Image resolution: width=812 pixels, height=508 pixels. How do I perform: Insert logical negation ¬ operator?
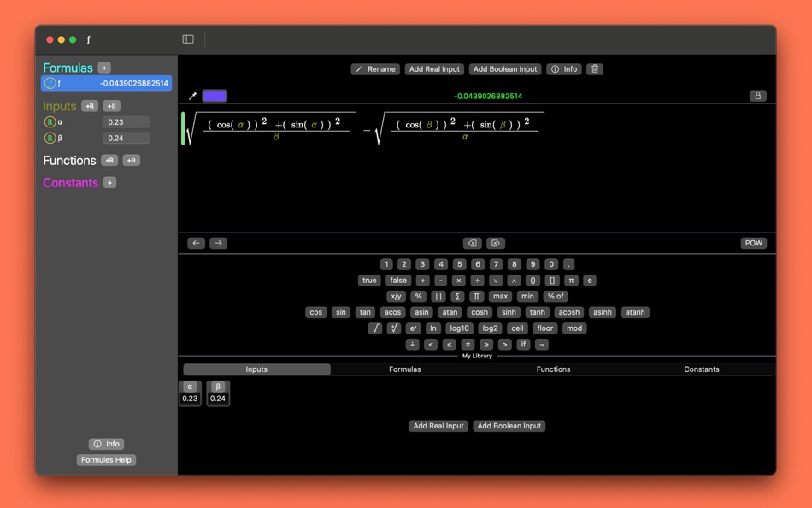pos(542,344)
